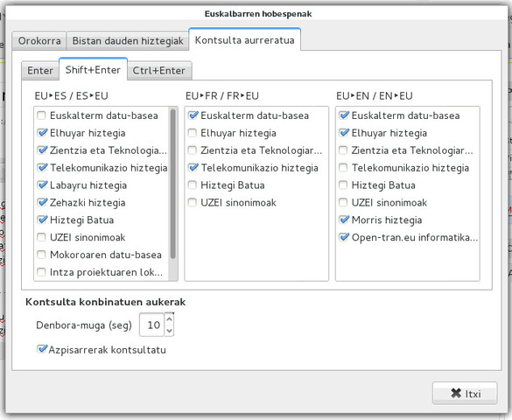Enable Euskalterm datu-basea in EU-ES list
This screenshot has height=420, width=512.
41,115
